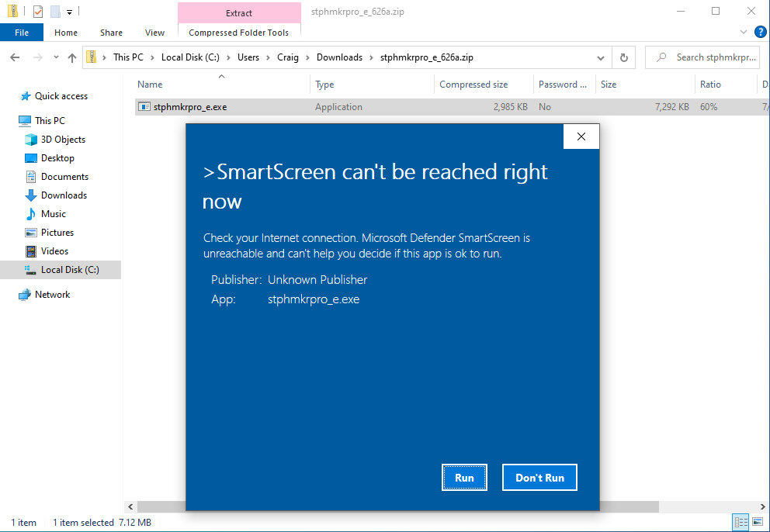This screenshot has height=532, width=770.
Task: Close the SmartScreen warning dialog
Action: 581,137
